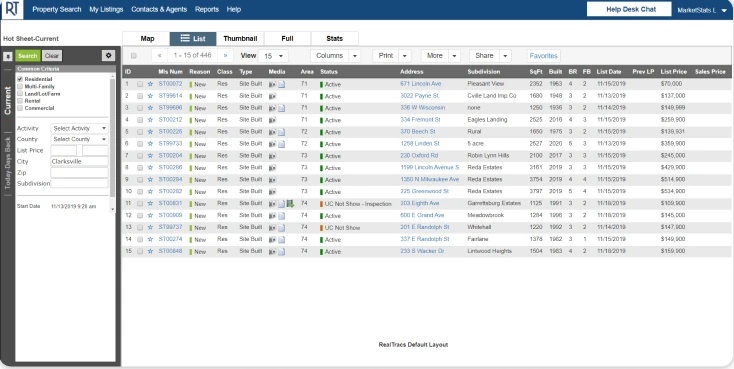734x369 pixels.
Task: Open the View count dropdown showing 15
Action: pyautogui.click(x=273, y=56)
